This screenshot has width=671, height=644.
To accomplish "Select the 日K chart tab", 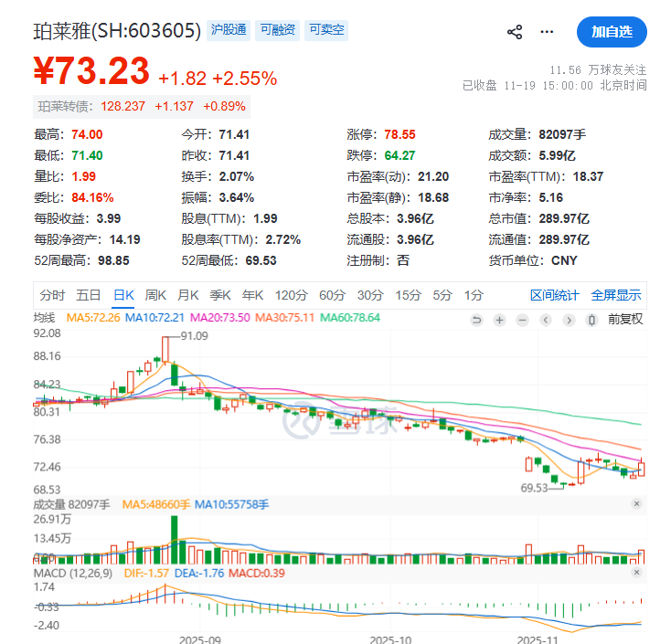I will (x=123, y=295).
